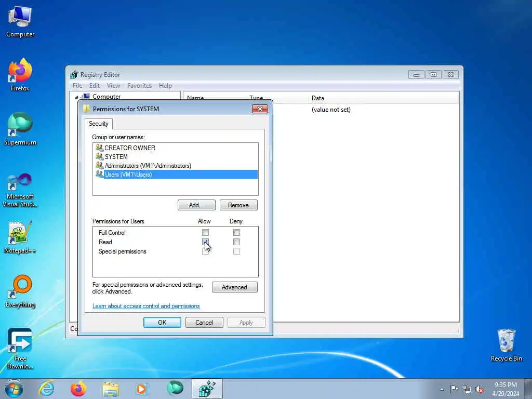Open the File menu
This screenshot has height=399, width=532.
tap(77, 86)
